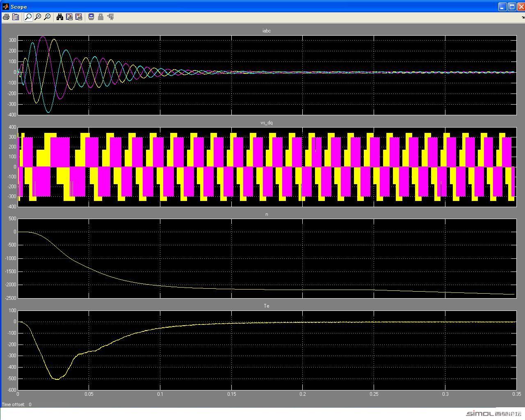Minimize the Scope window

coord(502,7)
